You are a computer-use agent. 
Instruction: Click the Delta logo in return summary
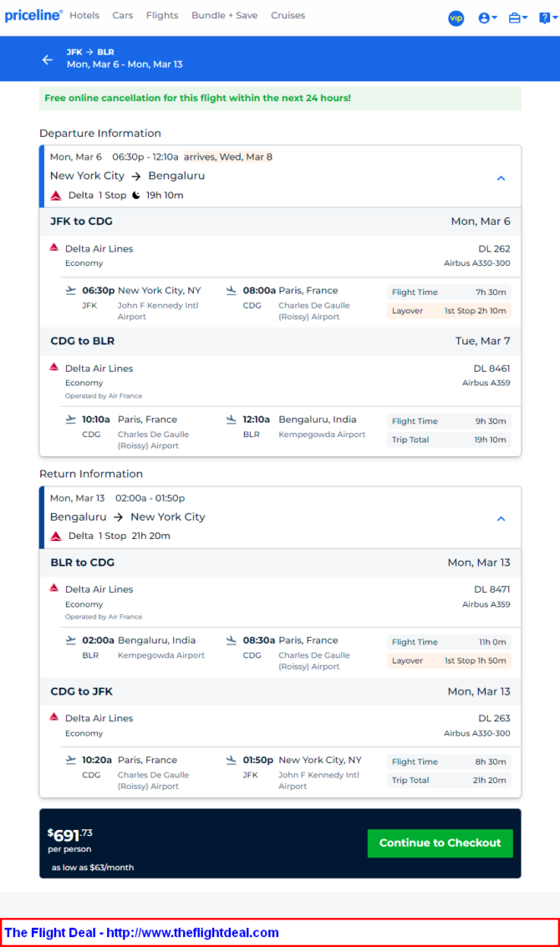(x=56, y=537)
